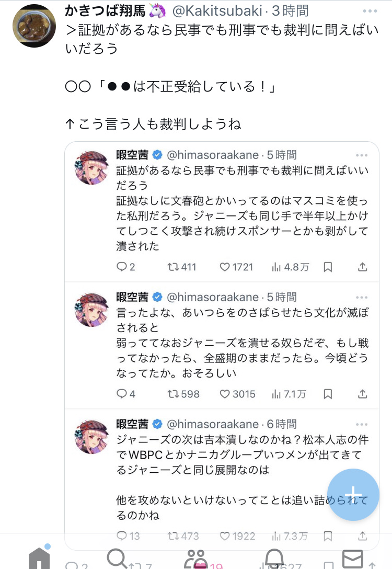Share the first quoted himasoraakane tweet
The image size is (392, 569).
coord(362,267)
